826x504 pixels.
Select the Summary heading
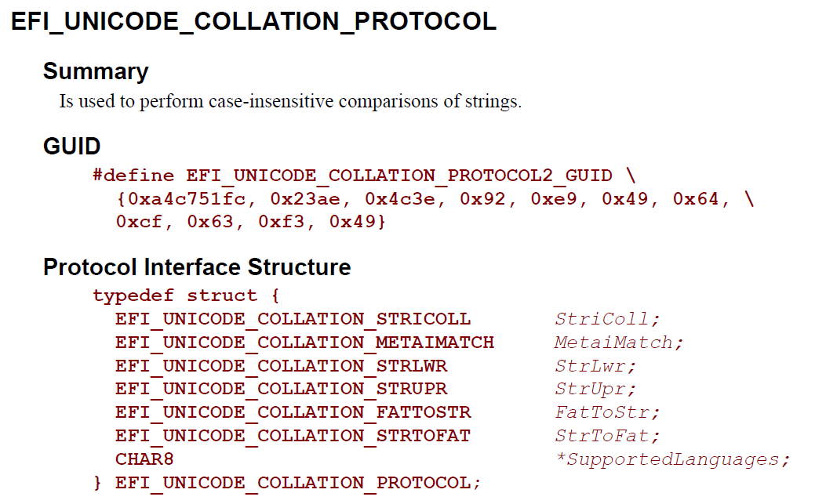click(x=96, y=71)
